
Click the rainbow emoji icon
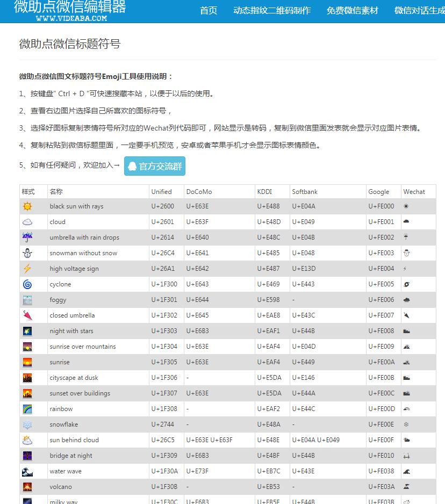pyautogui.click(x=27, y=409)
